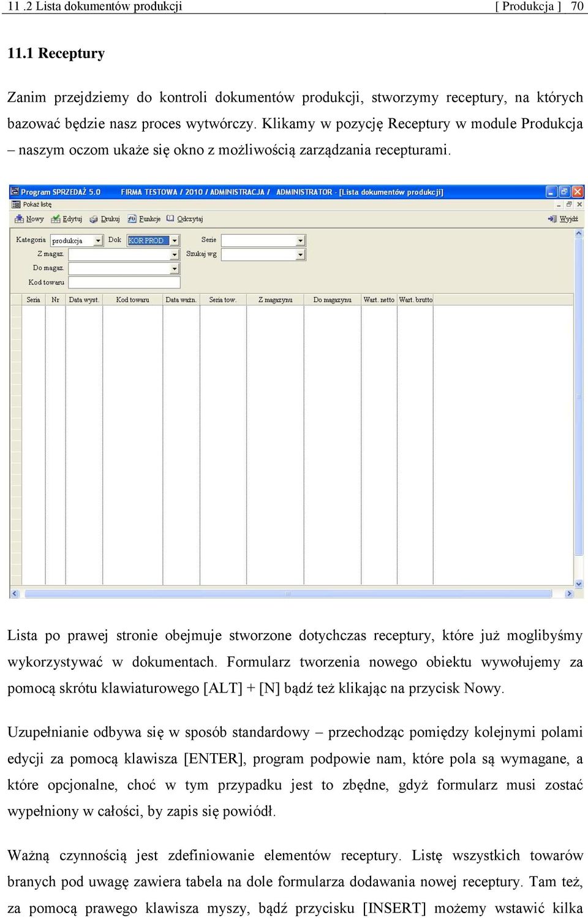Click the Seria tow. column header
Screen dimensions: 588x918
tap(223, 300)
